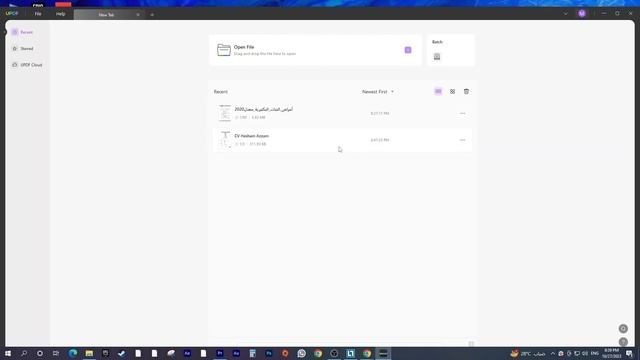Add a new tab with plus button
The height and width of the screenshot is (360, 640).
[x=152, y=15]
